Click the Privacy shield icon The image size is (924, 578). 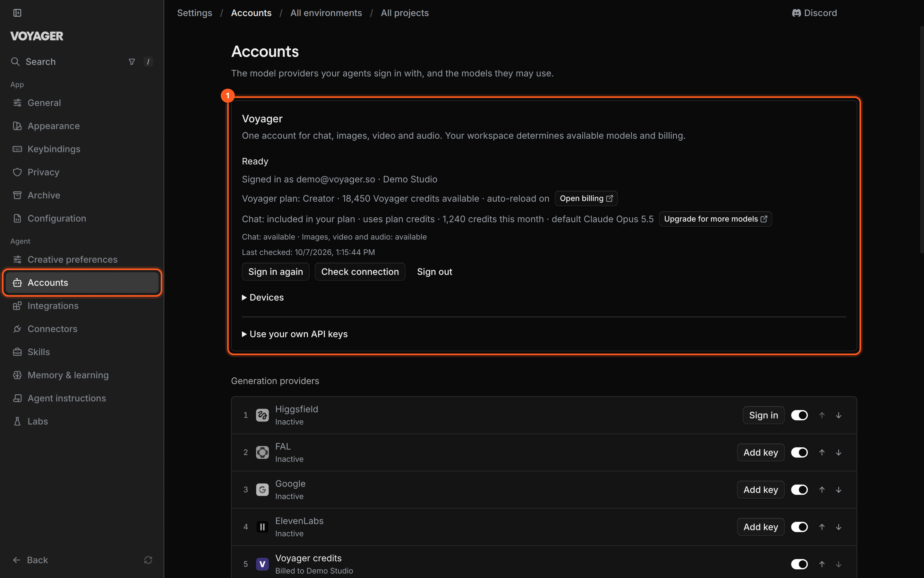[17, 172]
